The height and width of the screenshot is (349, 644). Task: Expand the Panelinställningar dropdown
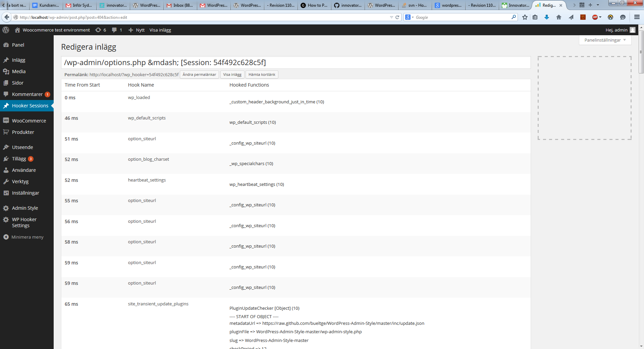point(605,40)
